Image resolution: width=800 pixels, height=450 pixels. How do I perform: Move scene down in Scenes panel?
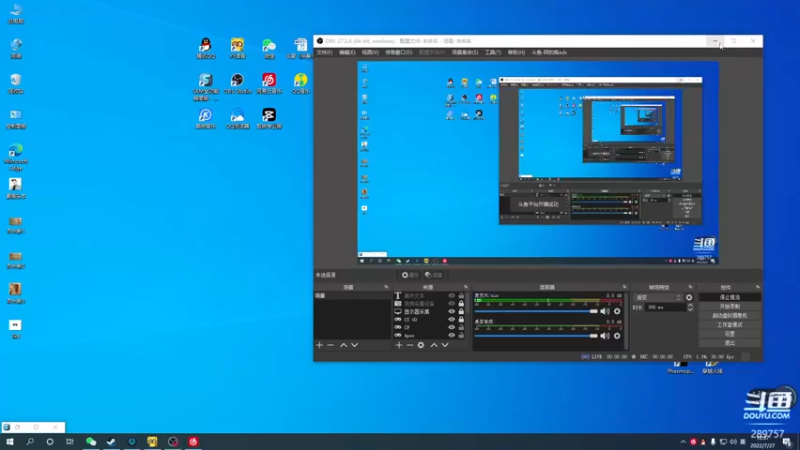[355, 345]
